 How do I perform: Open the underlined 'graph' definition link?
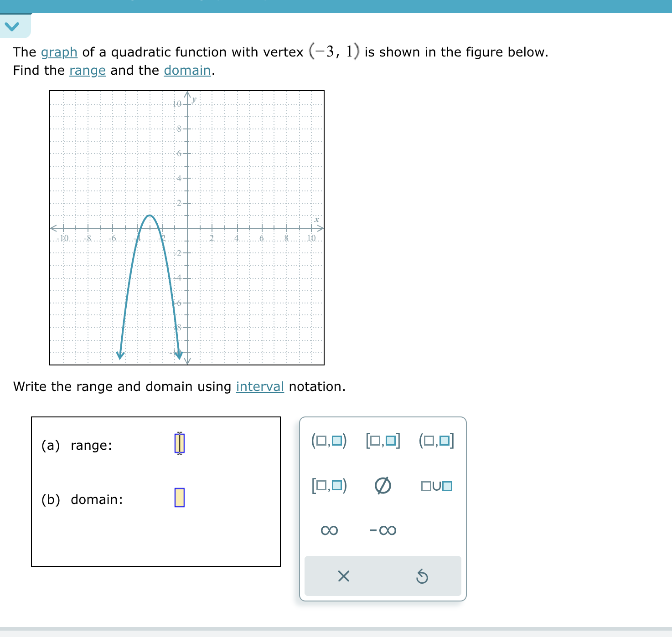pyautogui.click(x=58, y=52)
